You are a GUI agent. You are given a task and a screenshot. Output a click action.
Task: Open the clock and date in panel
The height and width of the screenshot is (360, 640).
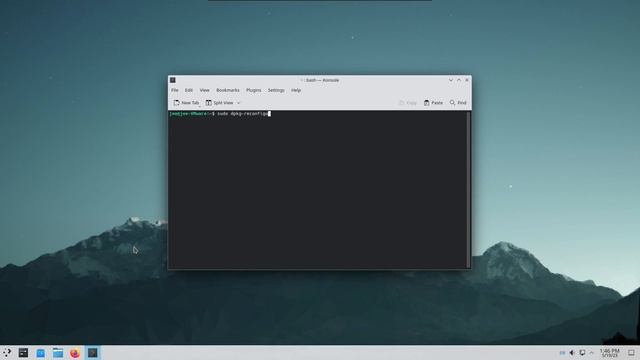tap(609, 353)
